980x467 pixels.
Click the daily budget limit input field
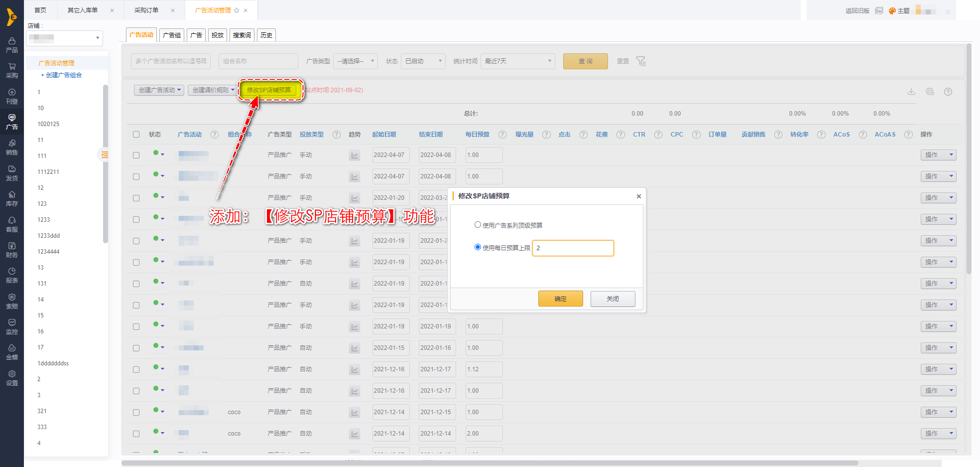pyautogui.click(x=573, y=248)
